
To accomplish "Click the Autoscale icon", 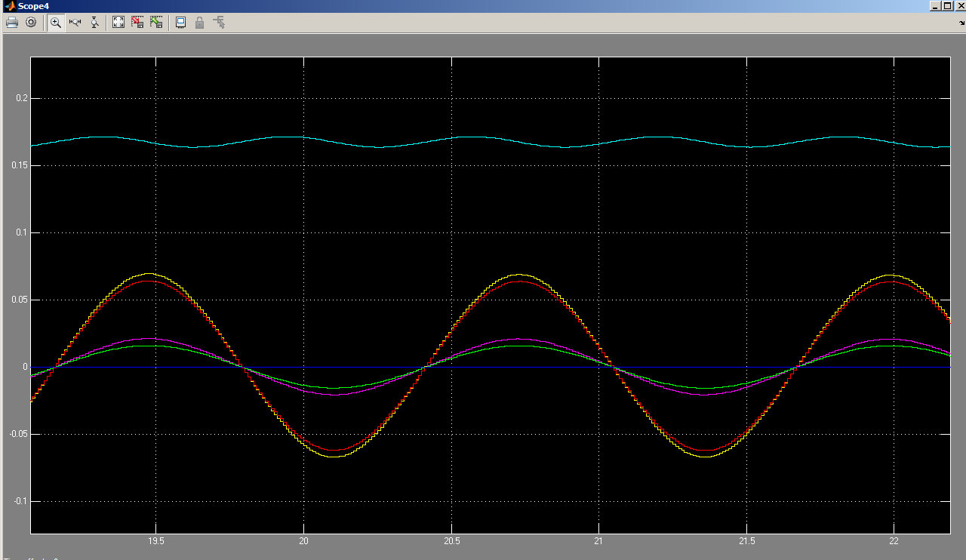I will coord(118,23).
